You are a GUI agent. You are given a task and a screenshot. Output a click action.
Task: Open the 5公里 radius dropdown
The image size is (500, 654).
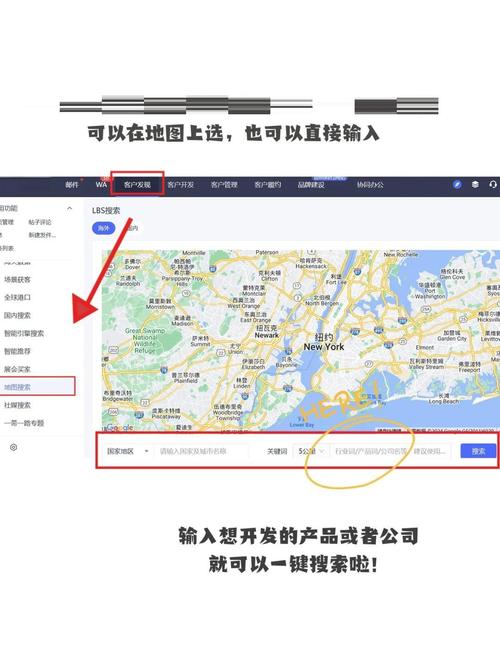coord(311,451)
